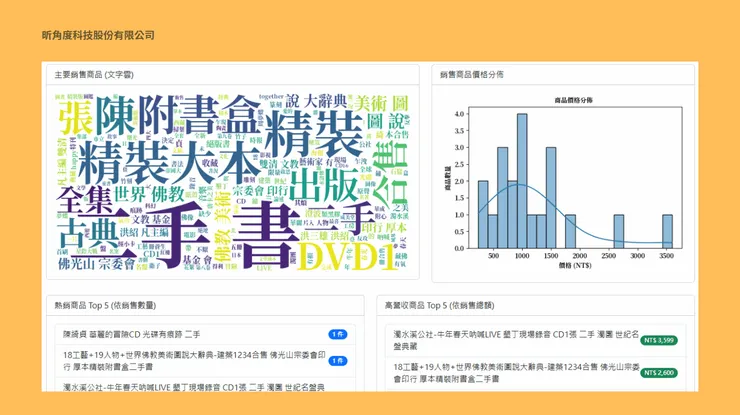Click the isolated histogram bar between 2500 and 3000

[x=619, y=231]
